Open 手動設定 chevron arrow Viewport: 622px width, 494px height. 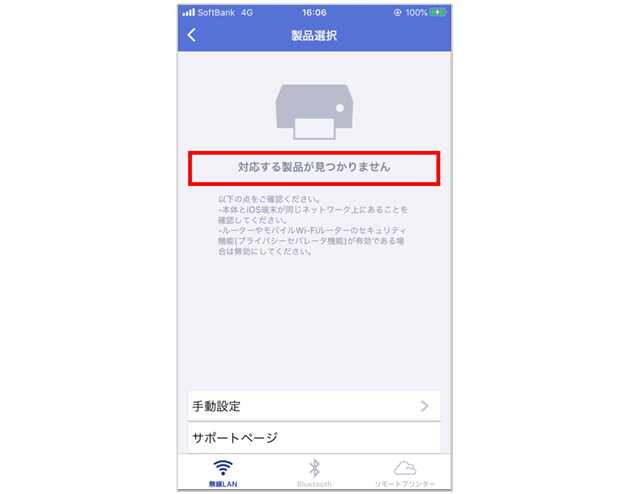click(x=424, y=406)
